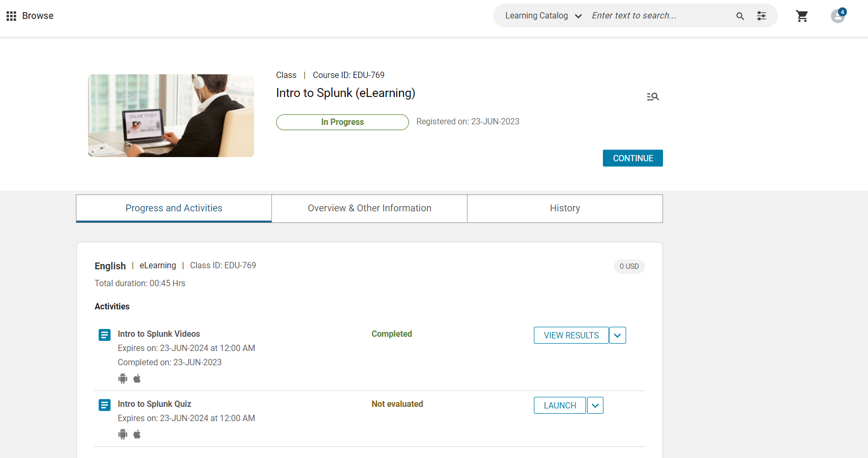868x458 pixels.
Task: Click Intro to Splunk Quiz activity icon
Action: click(x=105, y=405)
